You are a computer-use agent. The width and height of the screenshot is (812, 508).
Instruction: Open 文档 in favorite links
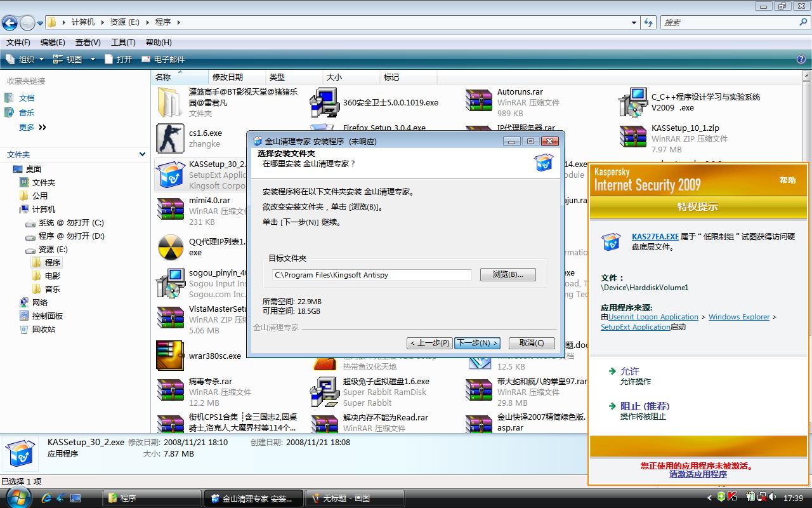coord(27,98)
